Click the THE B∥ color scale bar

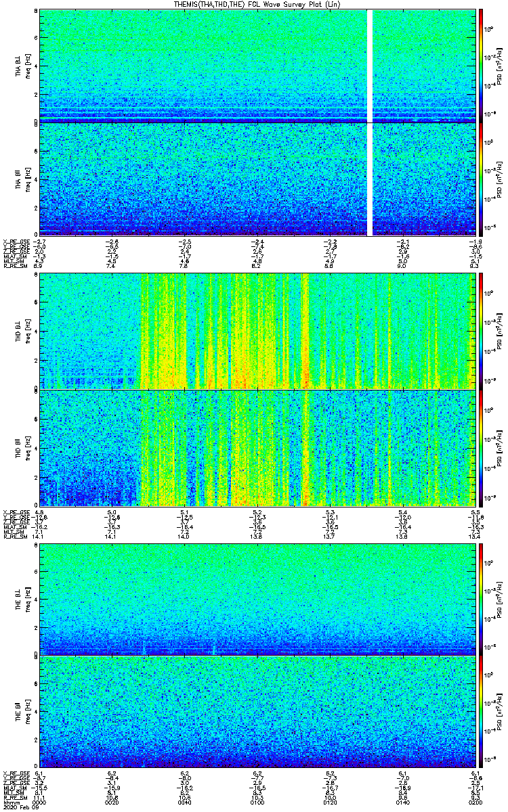pos(481,712)
